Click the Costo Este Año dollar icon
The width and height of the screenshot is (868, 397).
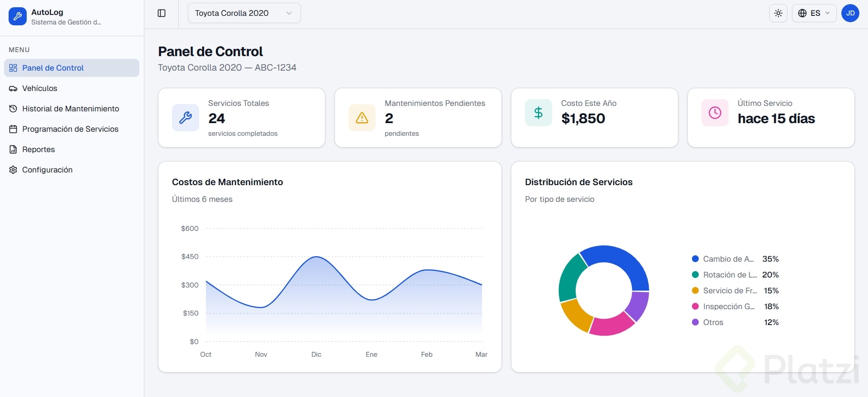539,113
